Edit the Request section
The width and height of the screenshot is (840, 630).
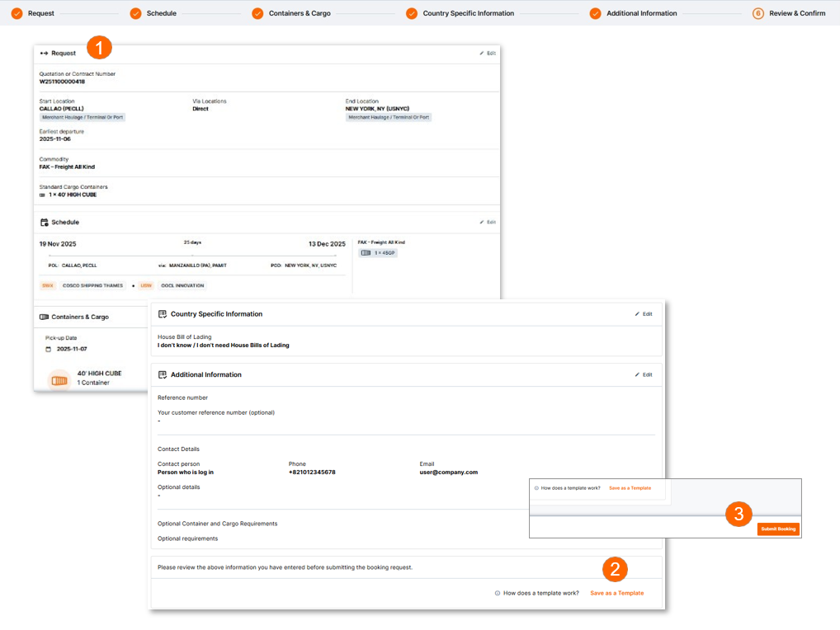click(x=488, y=53)
